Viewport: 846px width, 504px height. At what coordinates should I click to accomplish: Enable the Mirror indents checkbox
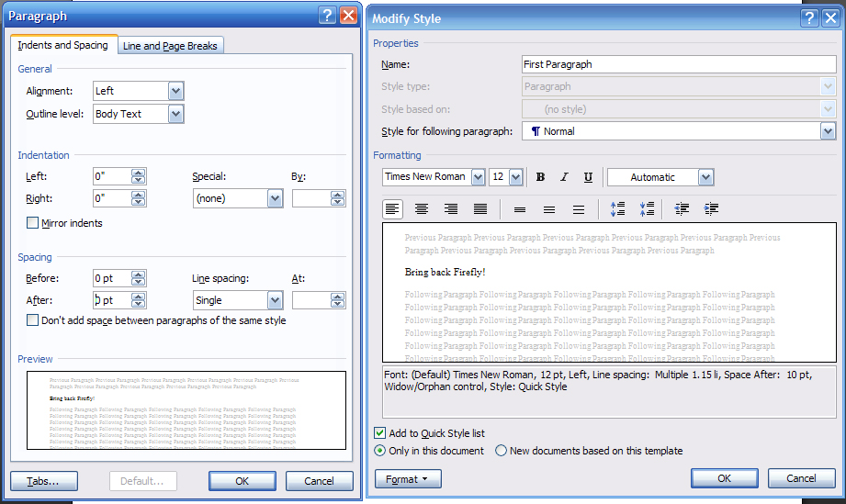tap(33, 223)
